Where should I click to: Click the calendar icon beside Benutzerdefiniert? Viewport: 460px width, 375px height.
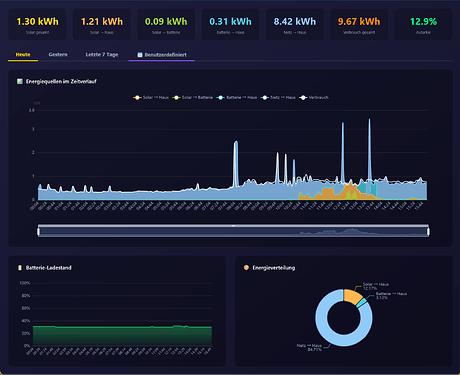coord(140,55)
